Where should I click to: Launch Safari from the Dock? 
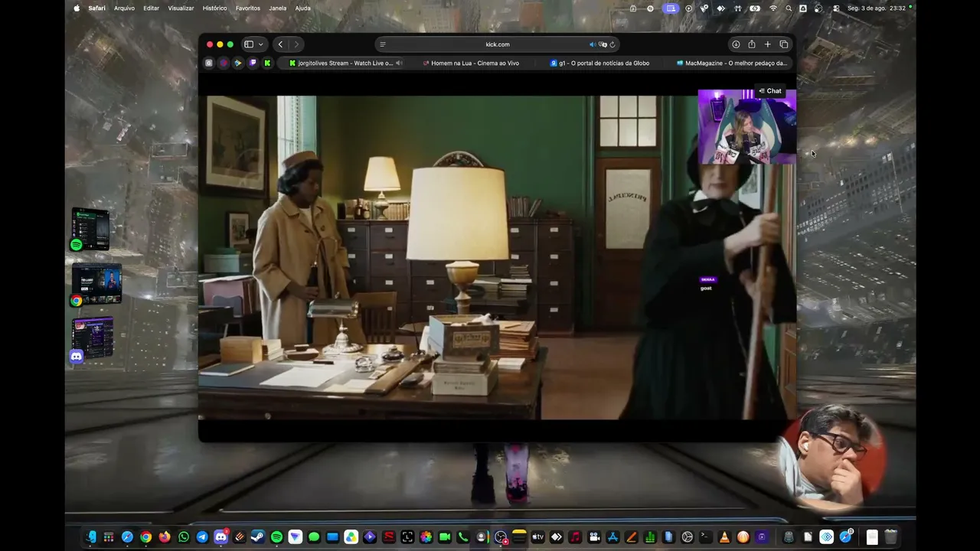pyautogui.click(x=127, y=537)
